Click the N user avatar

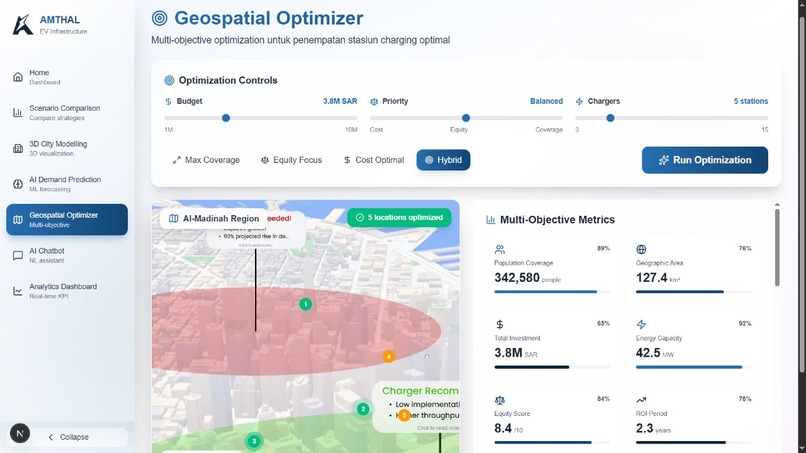click(x=20, y=433)
